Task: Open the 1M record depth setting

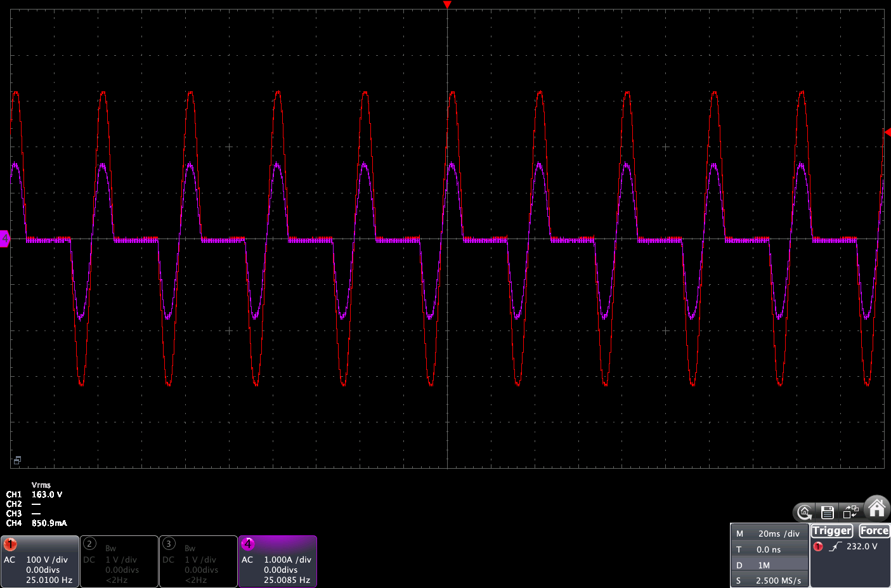Action: pyautogui.click(x=769, y=565)
